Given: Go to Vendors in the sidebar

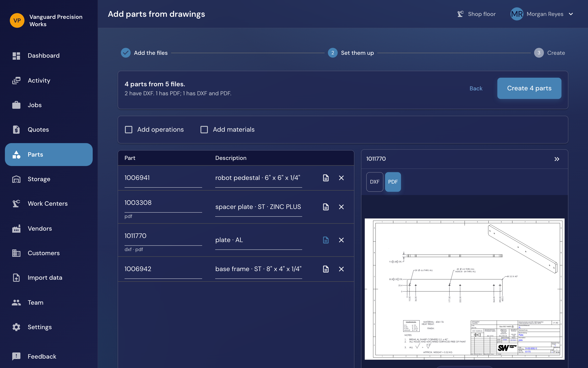Looking at the screenshot, I should 49,229.
